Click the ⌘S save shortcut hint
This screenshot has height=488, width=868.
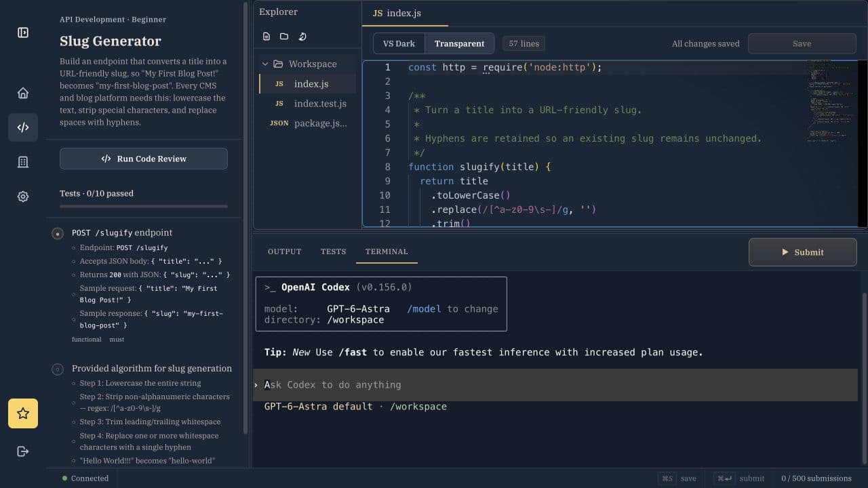(677, 479)
